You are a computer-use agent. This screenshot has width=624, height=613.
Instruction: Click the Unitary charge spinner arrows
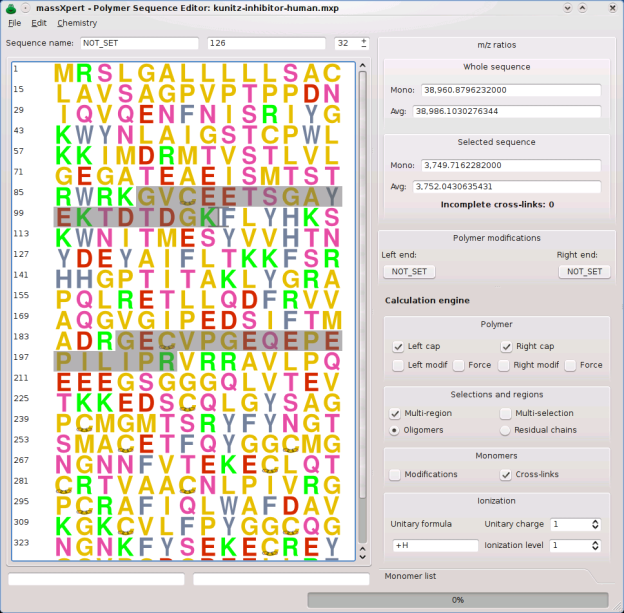tap(595, 524)
